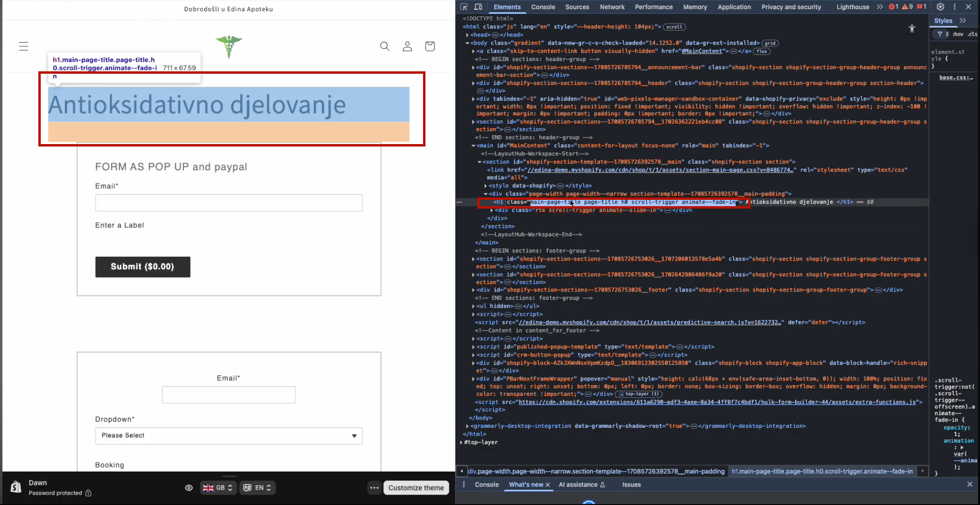Collapse the main MainContent node
The height and width of the screenshot is (505, 980).
pyautogui.click(x=474, y=146)
